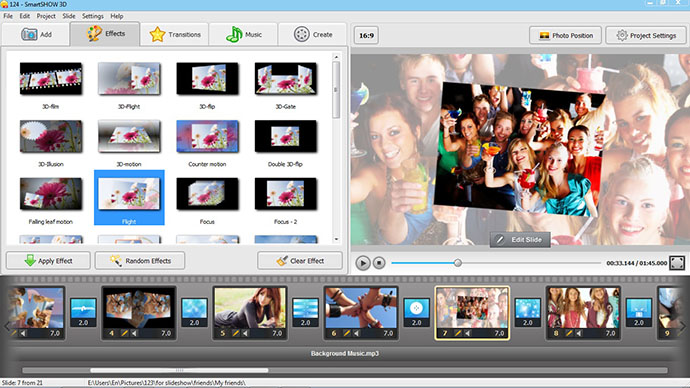Select the 3D-flip effect thumbnail
Image resolution: width=690 pixels, height=388 pixels.
point(207,79)
